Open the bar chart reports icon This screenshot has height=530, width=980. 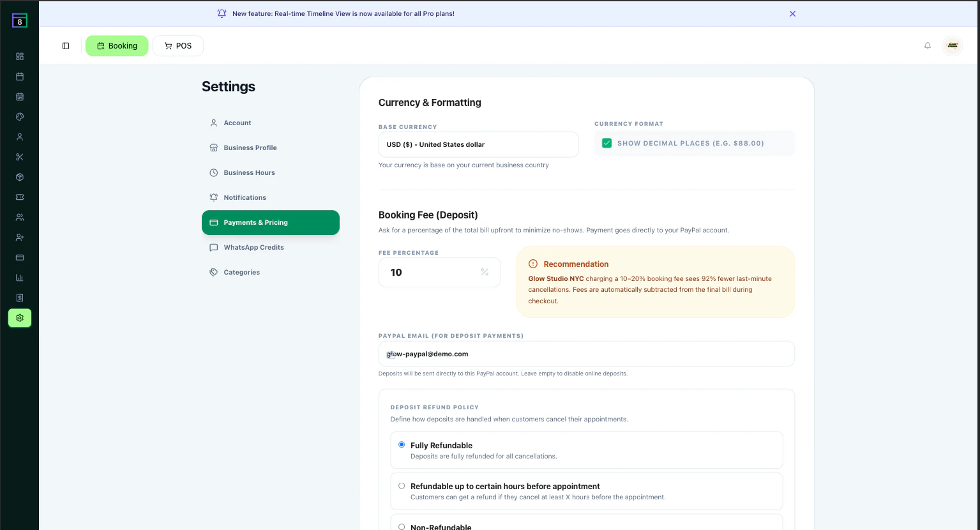click(20, 278)
